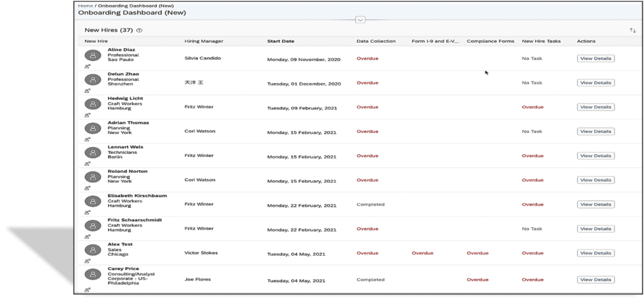The height and width of the screenshot is (301, 644).
Task: Click the small people icon under Hedwig Licht's avatar
Action: (87, 115)
